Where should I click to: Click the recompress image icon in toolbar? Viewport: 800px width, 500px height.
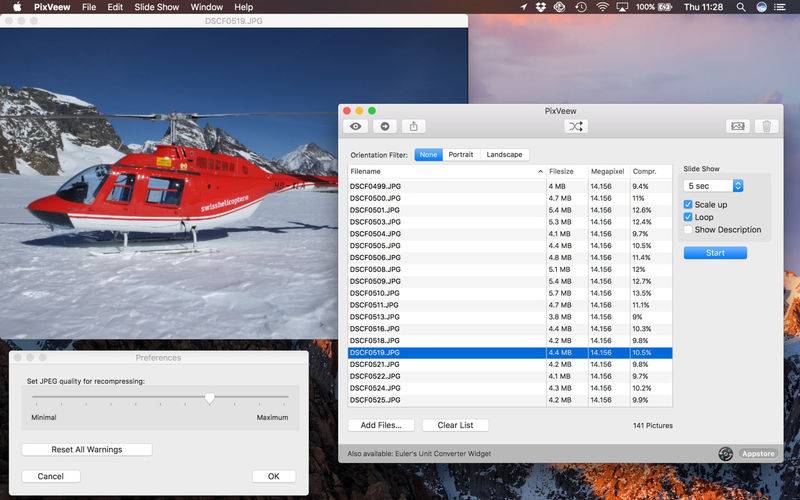738,127
